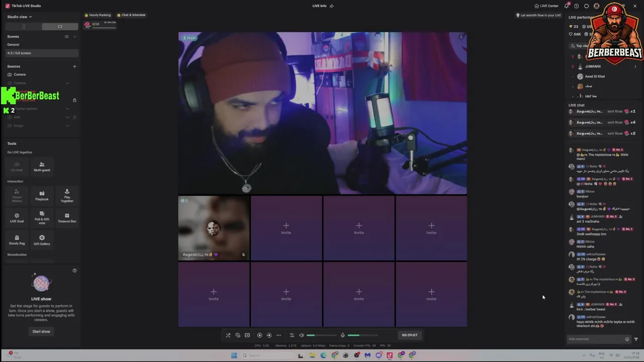Select Amel El Khal in top viewers

pyautogui.click(x=595, y=76)
